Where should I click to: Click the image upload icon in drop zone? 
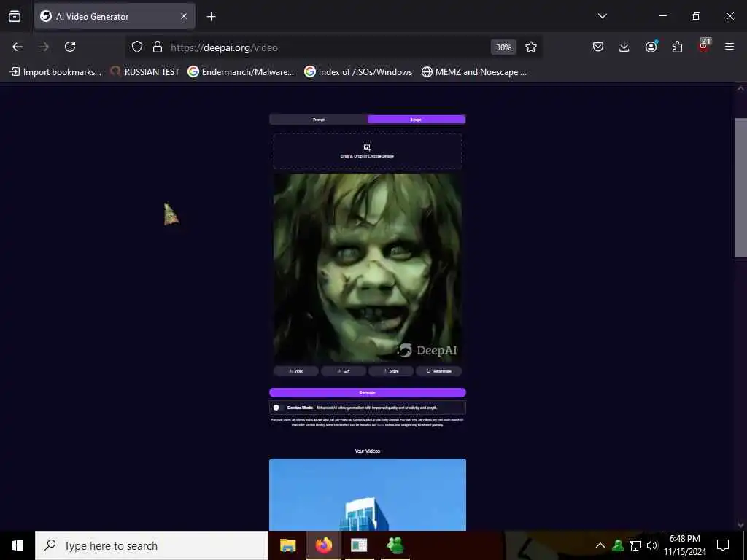(367, 147)
